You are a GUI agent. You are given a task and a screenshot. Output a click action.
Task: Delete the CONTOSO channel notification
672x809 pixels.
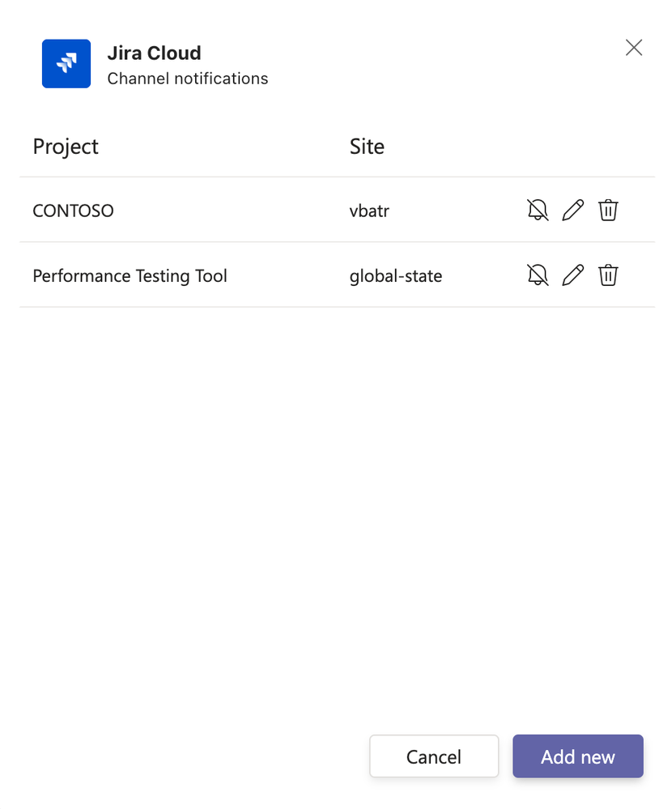[608, 210]
